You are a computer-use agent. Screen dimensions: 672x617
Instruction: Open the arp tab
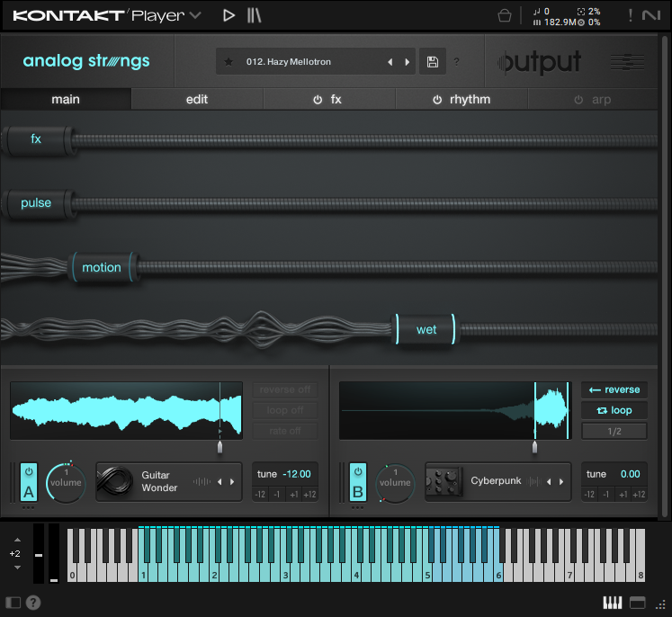[601, 100]
